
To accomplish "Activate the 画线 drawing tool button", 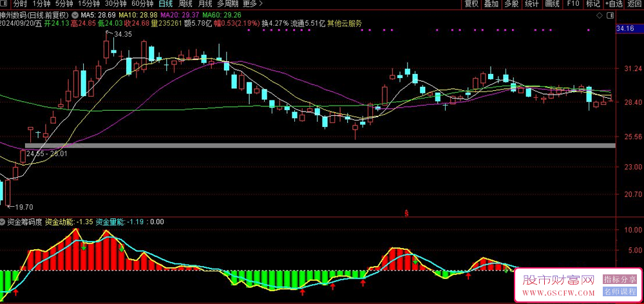I will click(553, 4).
